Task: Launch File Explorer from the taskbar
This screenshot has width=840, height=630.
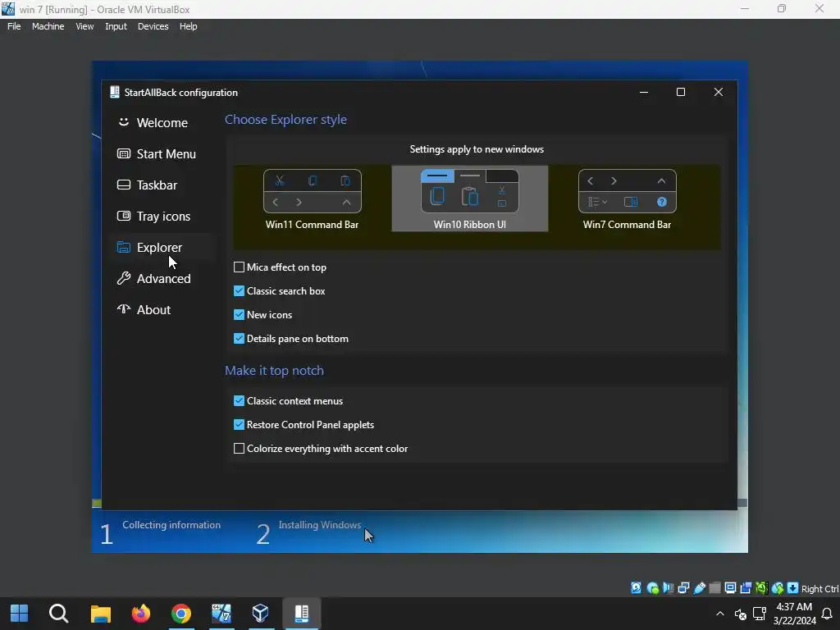Action: click(x=100, y=614)
